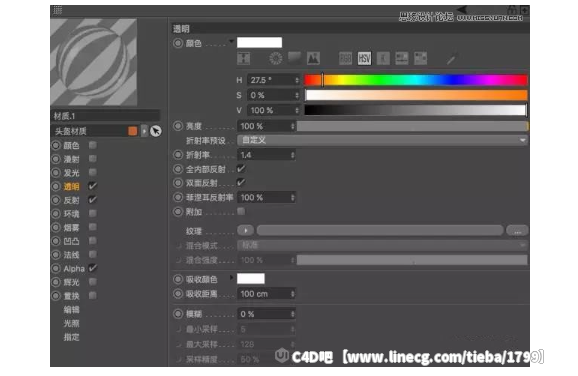Click the texture browse '...' button
The width and height of the screenshot is (578, 376).
517,231
